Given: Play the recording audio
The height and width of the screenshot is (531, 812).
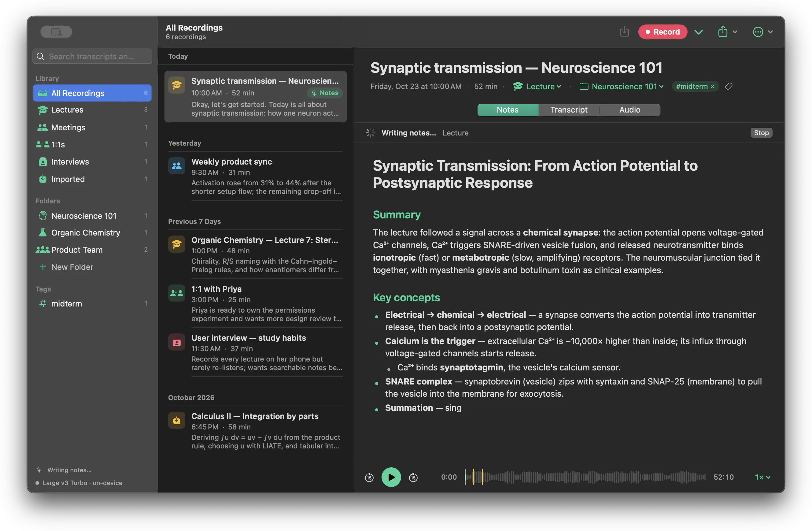Looking at the screenshot, I should [391, 477].
